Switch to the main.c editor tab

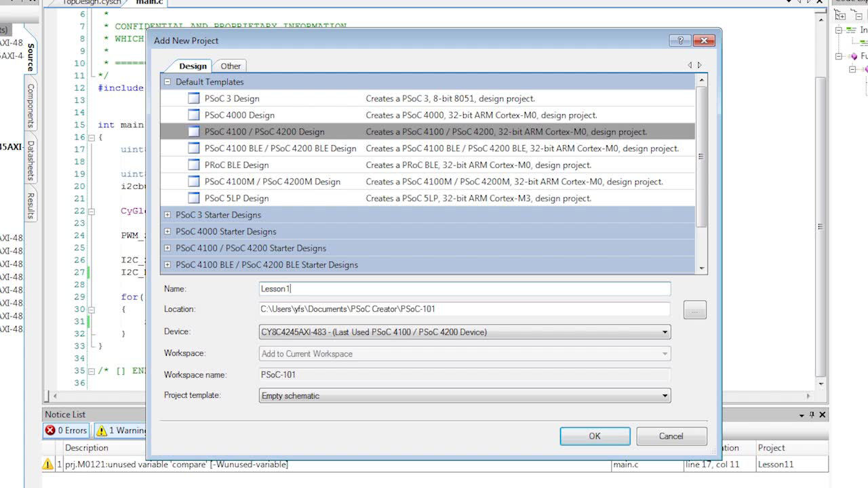149,3
